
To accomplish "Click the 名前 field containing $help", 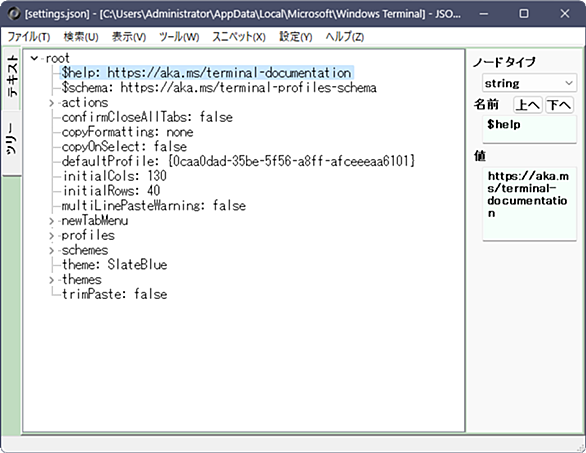I will point(529,129).
